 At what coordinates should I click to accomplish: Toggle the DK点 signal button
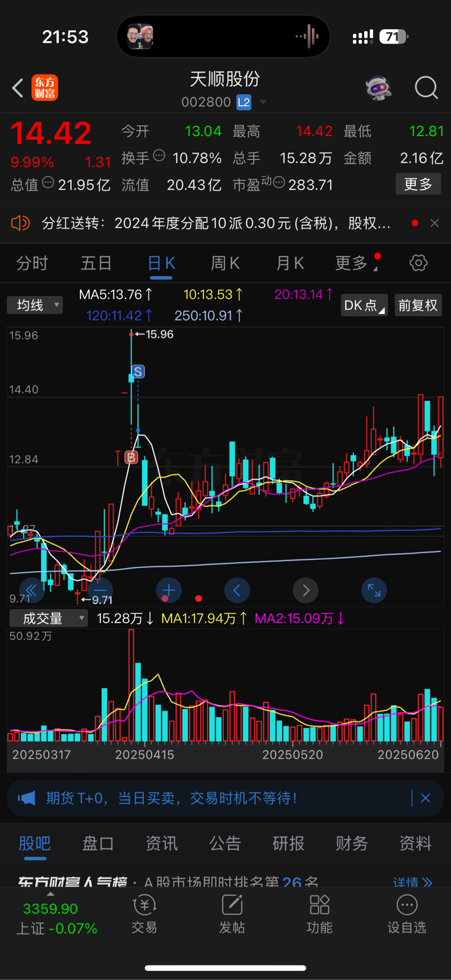364,305
